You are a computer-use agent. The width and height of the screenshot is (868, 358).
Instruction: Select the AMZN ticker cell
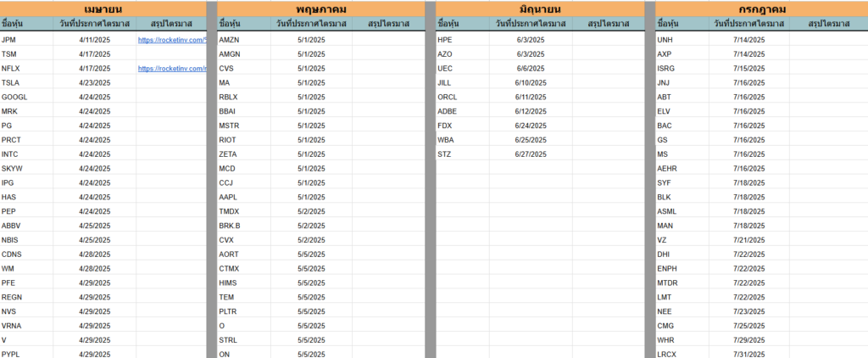pos(244,40)
